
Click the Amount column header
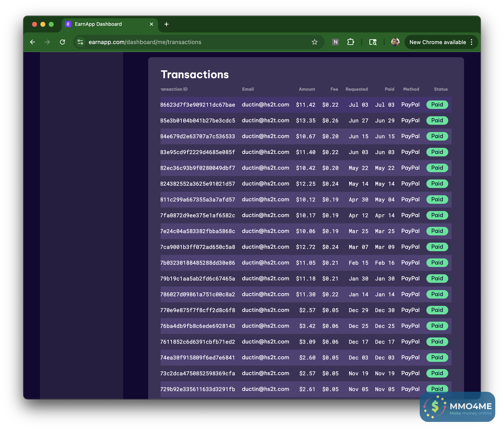(x=307, y=89)
